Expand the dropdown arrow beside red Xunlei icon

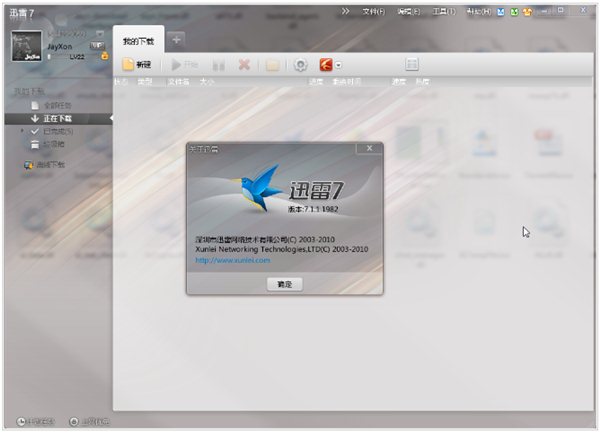click(x=338, y=65)
